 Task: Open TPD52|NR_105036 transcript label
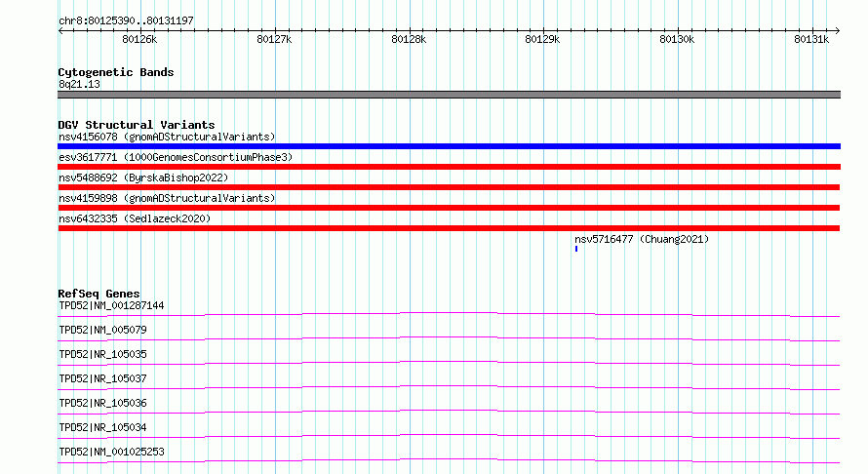point(102,403)
